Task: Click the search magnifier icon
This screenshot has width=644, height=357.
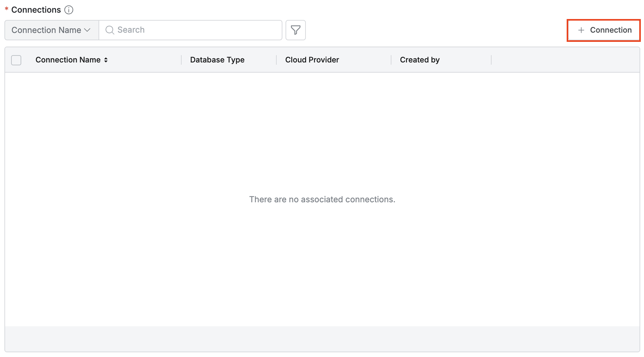Action: click(110, 30)
